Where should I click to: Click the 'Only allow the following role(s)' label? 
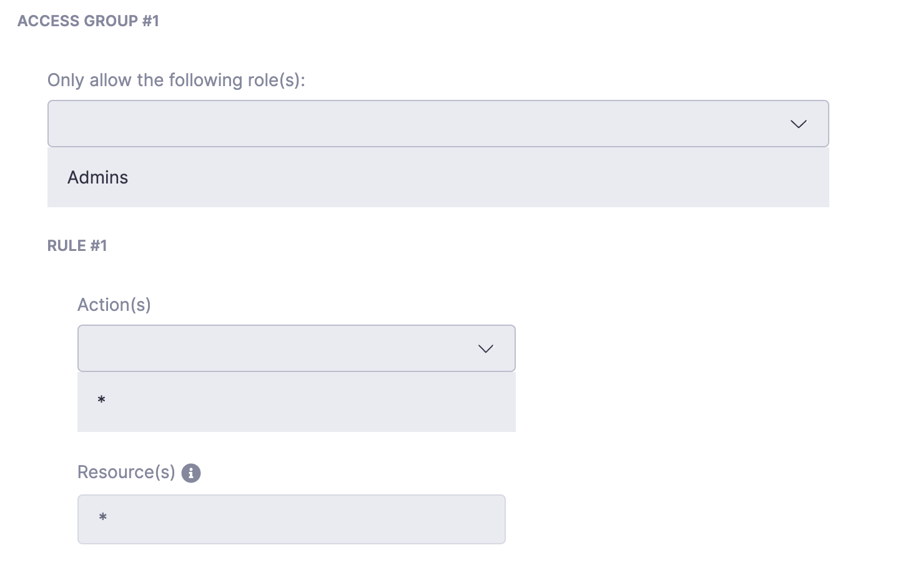coord(176,81)
